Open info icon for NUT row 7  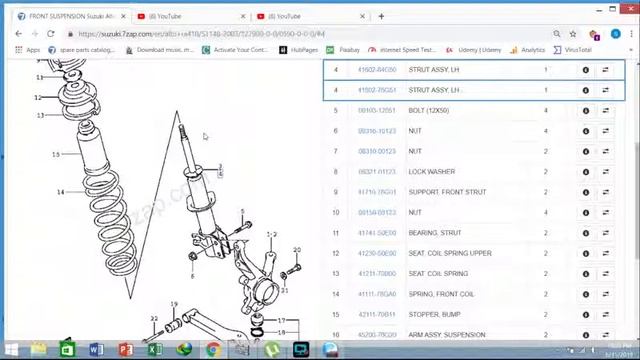pos(586,151)
